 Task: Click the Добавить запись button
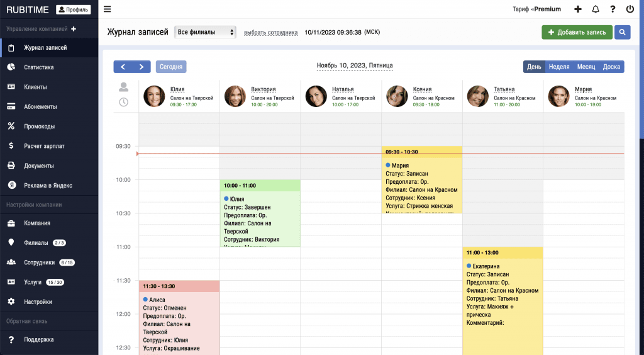(577, 32)
